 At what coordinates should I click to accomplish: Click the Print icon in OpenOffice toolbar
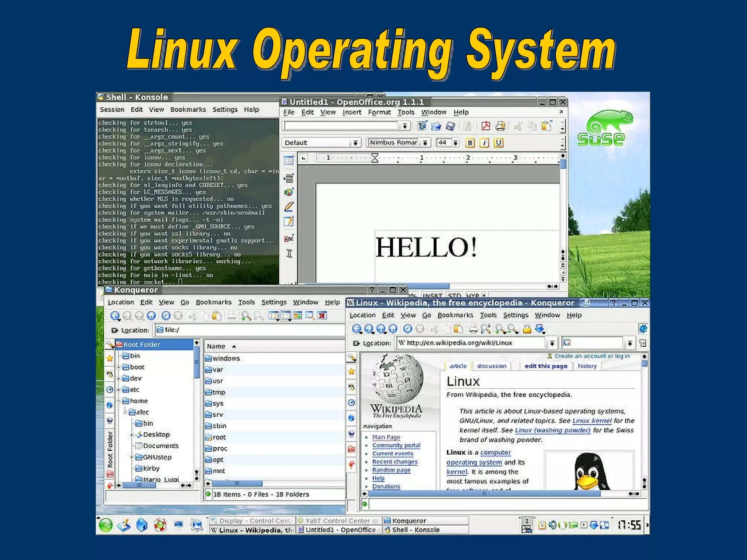[x=500, y=126]
